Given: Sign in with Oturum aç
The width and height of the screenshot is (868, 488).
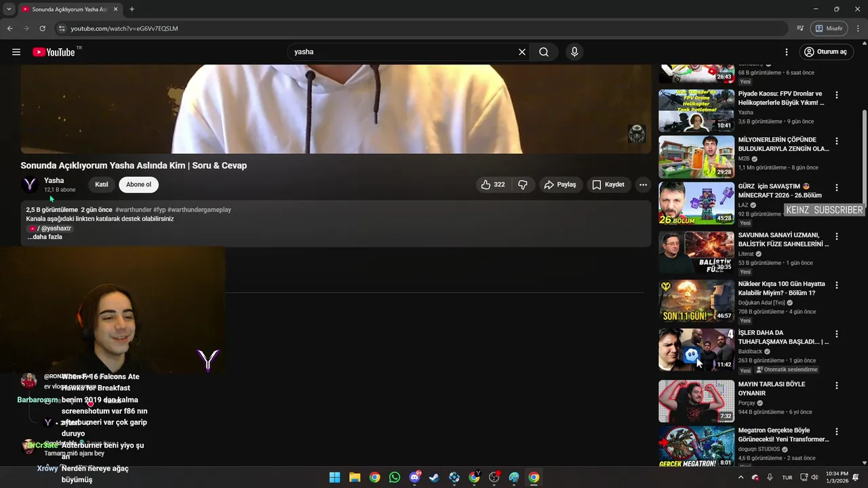Looking at the screenshot, I should point(826,52).
